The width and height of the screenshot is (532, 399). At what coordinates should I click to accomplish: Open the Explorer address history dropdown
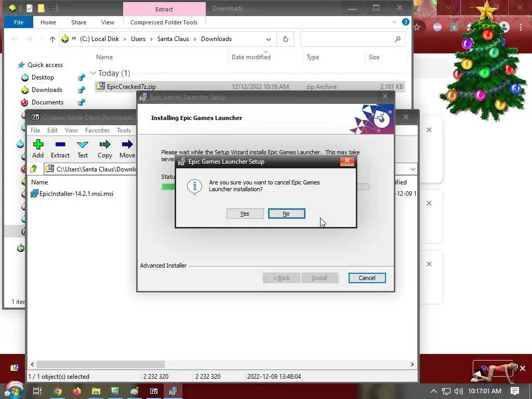pyautogui.click(x=269, y=39)
